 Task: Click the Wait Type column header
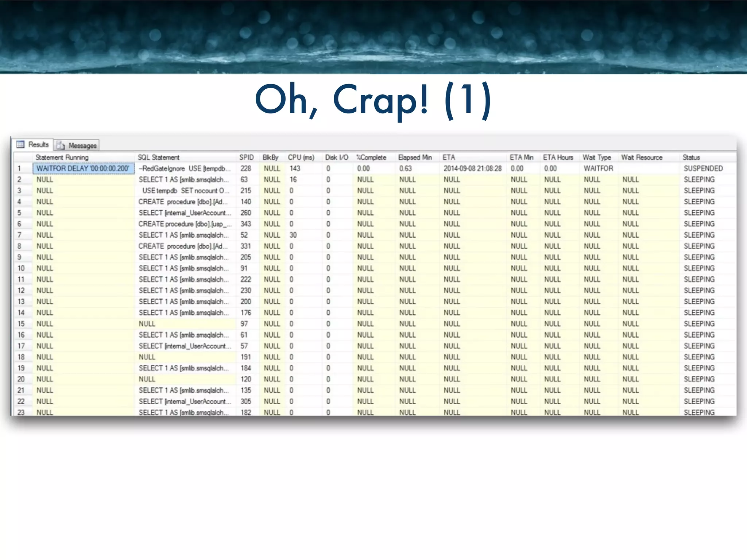point(597,157)
